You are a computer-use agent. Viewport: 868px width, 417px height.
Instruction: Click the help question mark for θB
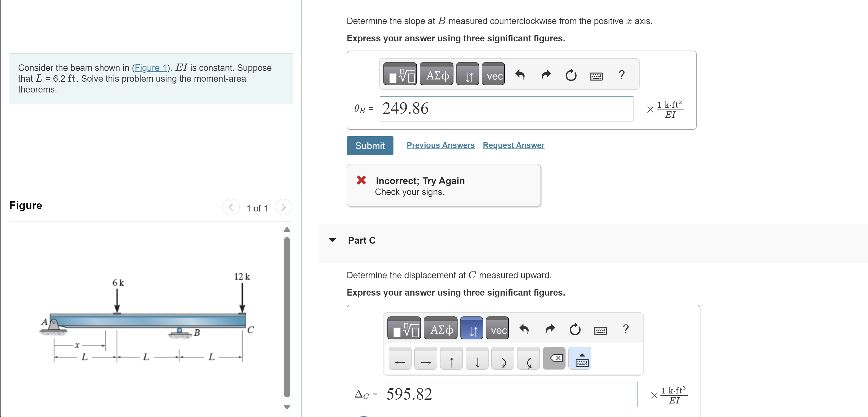[x=622, y=74]
